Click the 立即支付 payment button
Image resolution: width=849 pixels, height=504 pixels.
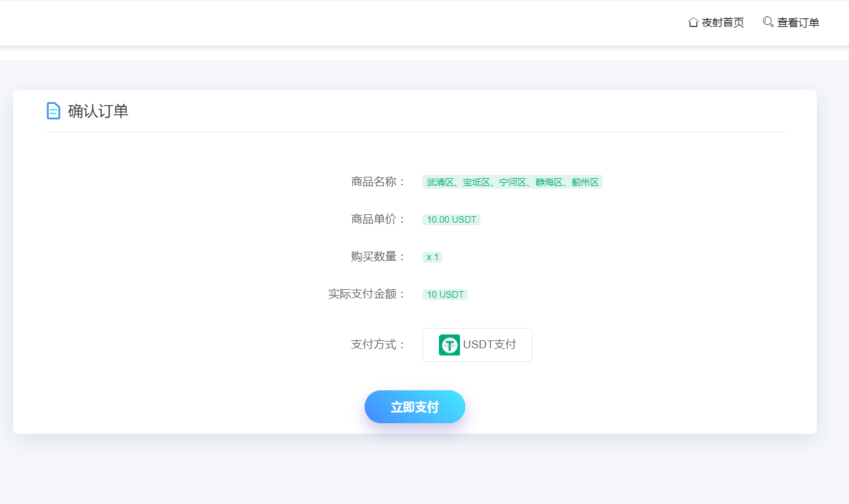click(x=415, y=406)
